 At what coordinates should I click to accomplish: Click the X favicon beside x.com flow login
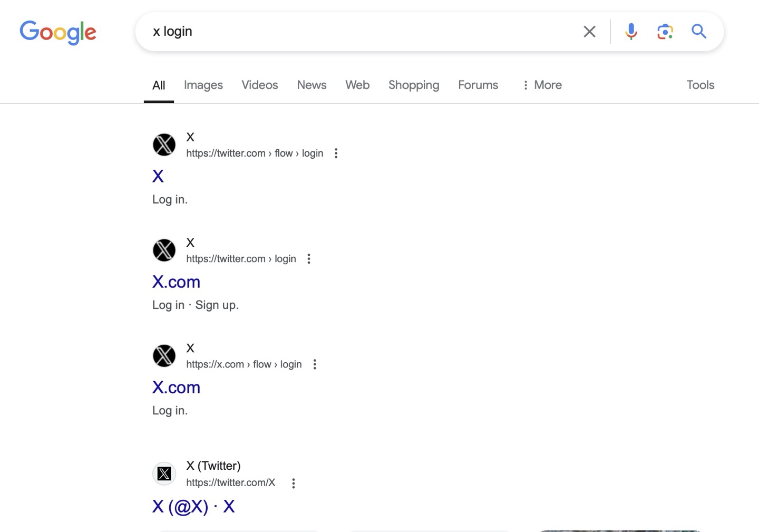click(x=164, y=355)
